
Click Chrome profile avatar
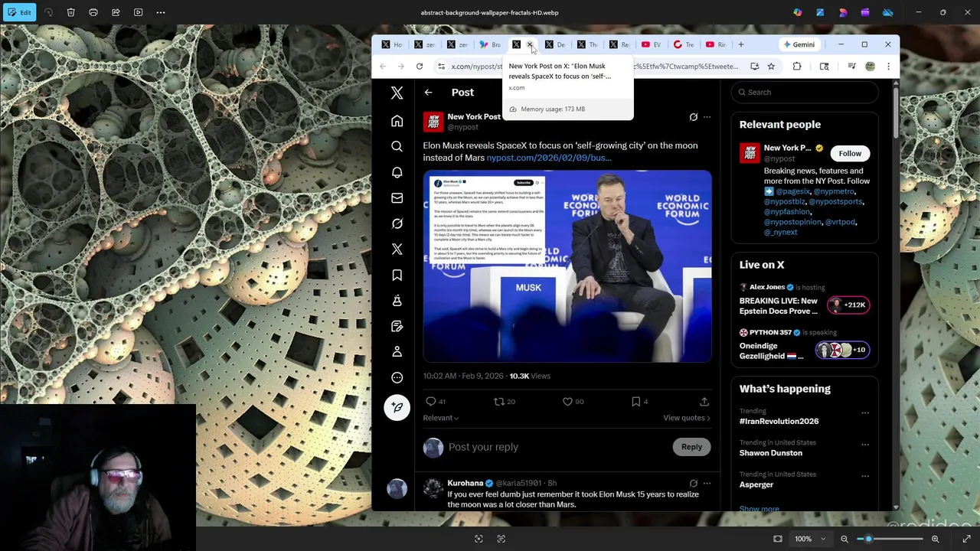870,67
